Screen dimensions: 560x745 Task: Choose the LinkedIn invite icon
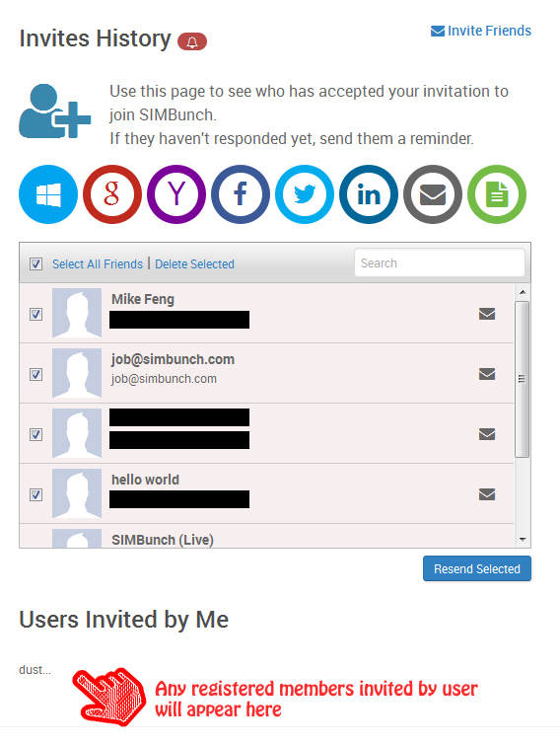(369, 194)
